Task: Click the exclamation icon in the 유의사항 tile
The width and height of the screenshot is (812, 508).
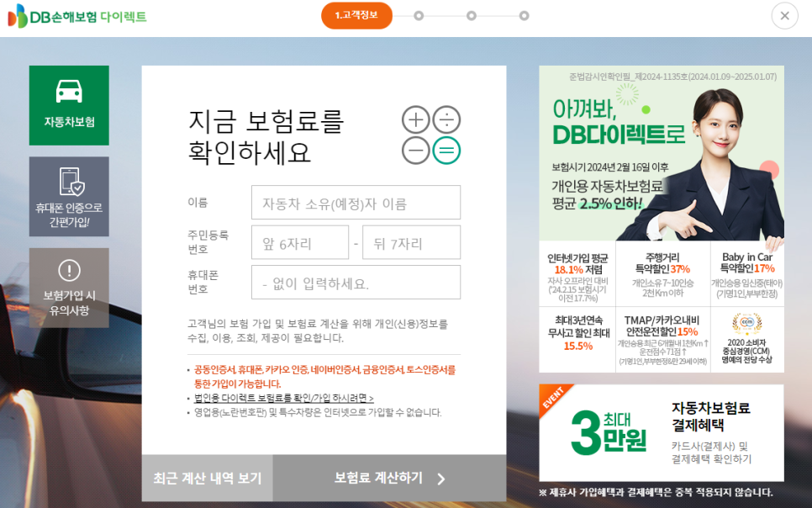Action: [69, 270]
